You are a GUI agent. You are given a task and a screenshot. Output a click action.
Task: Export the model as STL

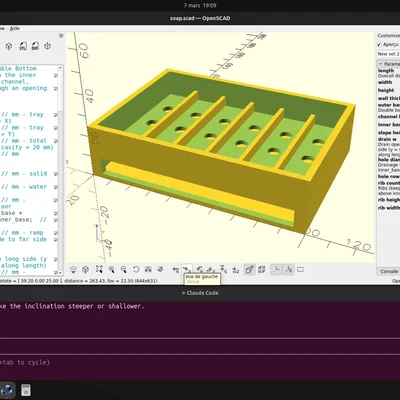click(23, 46)
